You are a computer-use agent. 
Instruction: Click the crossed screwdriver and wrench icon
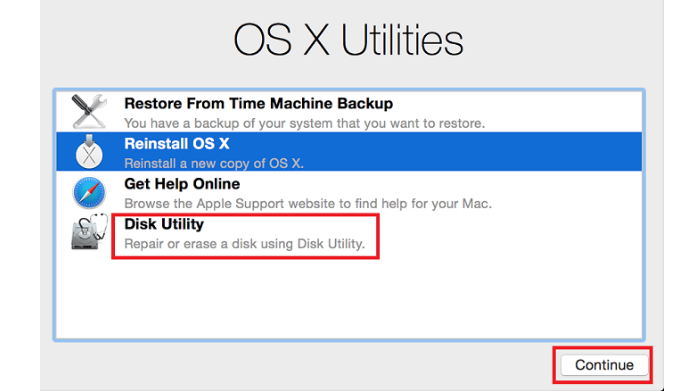(x=89, y=112)
